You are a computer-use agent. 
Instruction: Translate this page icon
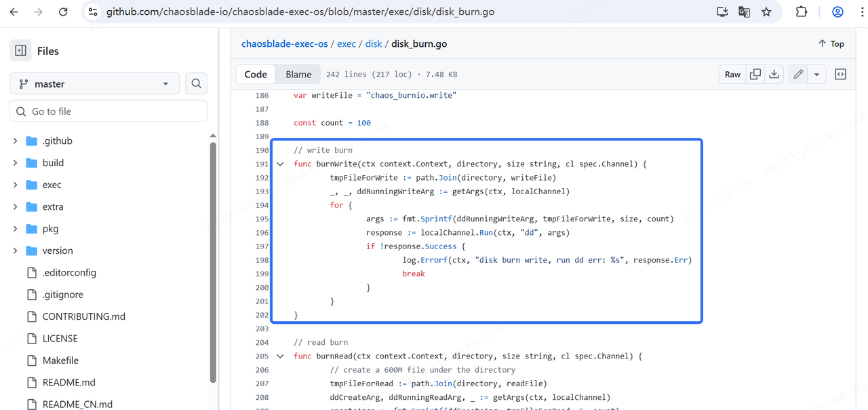744,12
